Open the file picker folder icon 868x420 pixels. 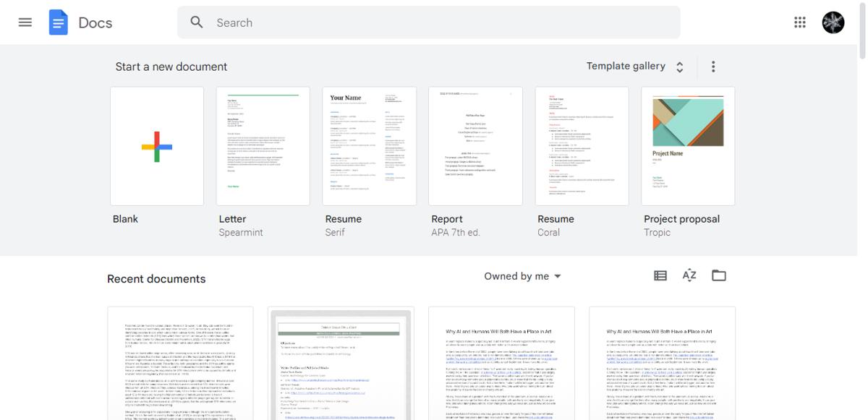point(718,275)
